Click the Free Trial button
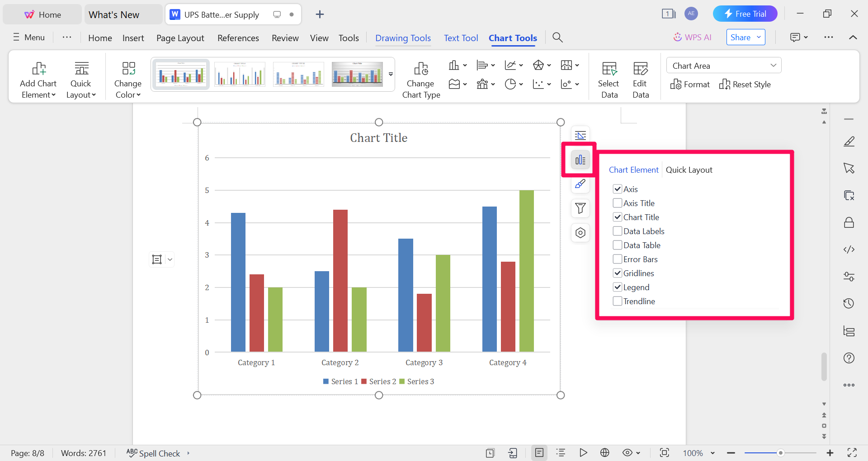Screen dimensions: 868x461 [745, 14]
